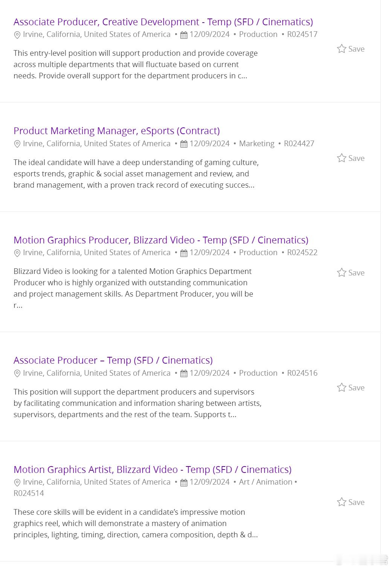Viewport: 392px width, 569px height.
Task: Open Motion Graphics Artist, Blizzard Video listing
Action: click(153, 470)
